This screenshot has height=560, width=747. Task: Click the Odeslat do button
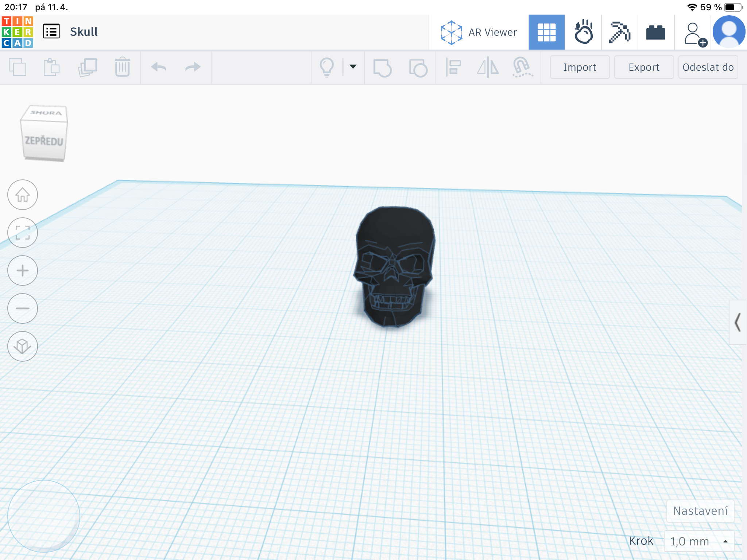click(708, 67)
